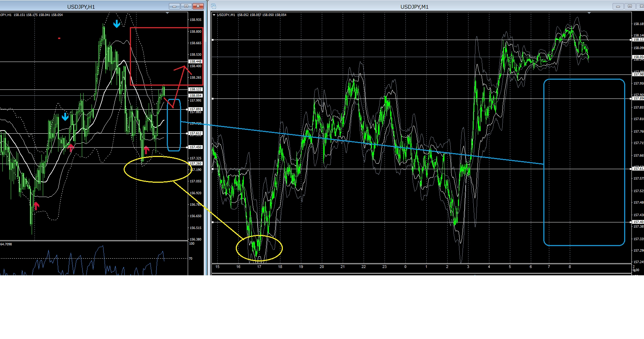Click 158.935 on the H1 price scale
The height and width of the screenshot is (339, 644).
(x=195, y=20)
